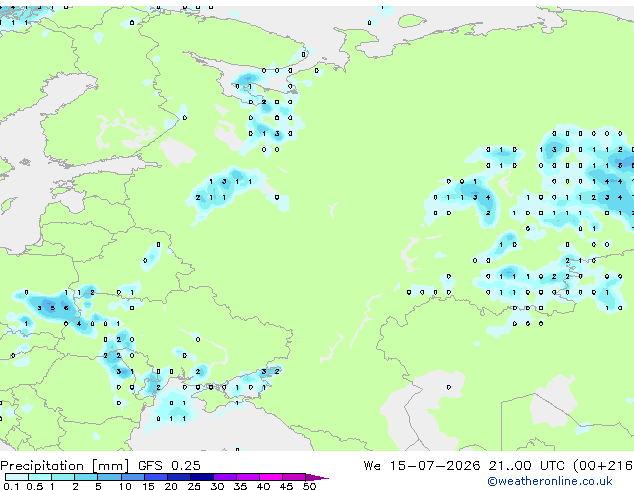Click the legend swatch between 5 and 10
Viewport: 634px width, 490px height.
pyautogui.click(x=109, y=477)
